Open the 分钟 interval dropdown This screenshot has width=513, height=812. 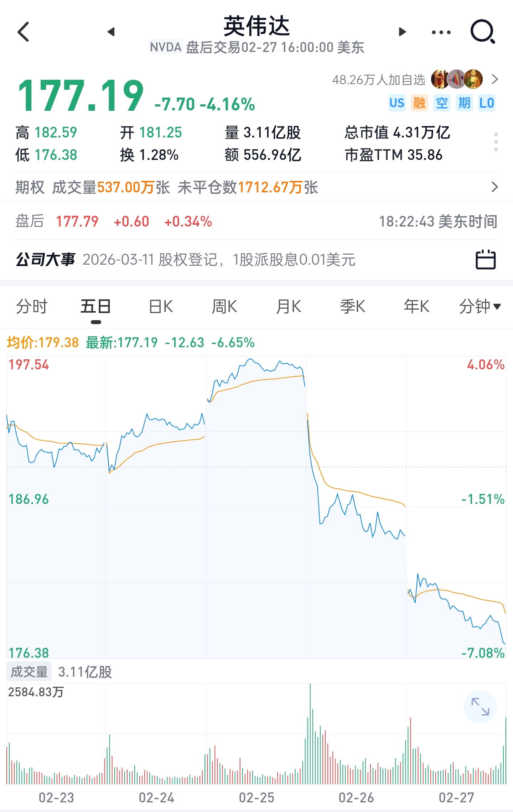480,306
